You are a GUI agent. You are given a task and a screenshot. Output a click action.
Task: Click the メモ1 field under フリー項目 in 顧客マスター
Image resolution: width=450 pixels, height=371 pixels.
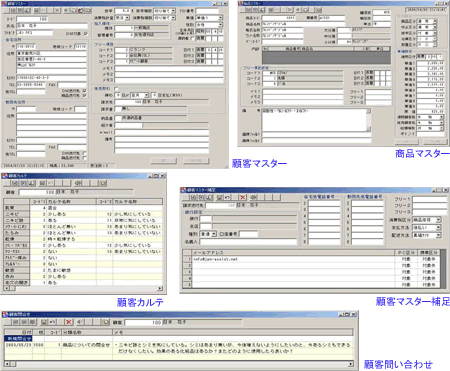[x=169, y=69]
